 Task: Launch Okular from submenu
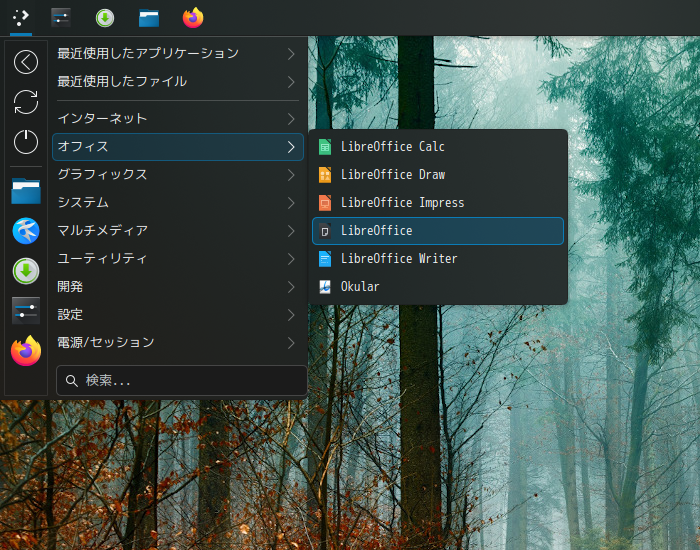(438, 287)
